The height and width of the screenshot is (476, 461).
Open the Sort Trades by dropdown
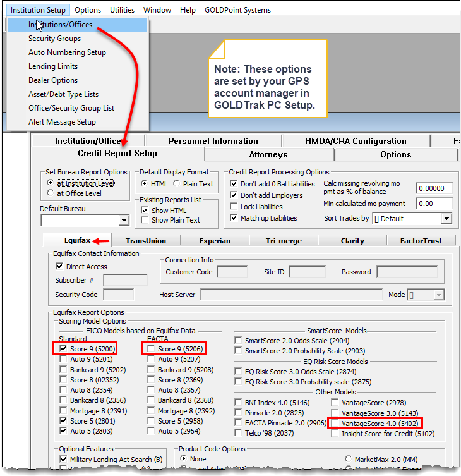pos(446,218)
